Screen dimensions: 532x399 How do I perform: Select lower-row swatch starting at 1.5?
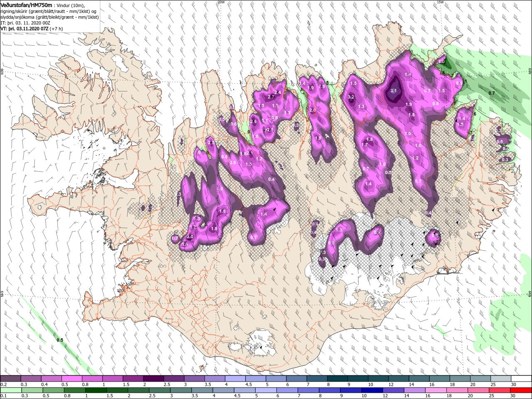click(x=117, y=390)
